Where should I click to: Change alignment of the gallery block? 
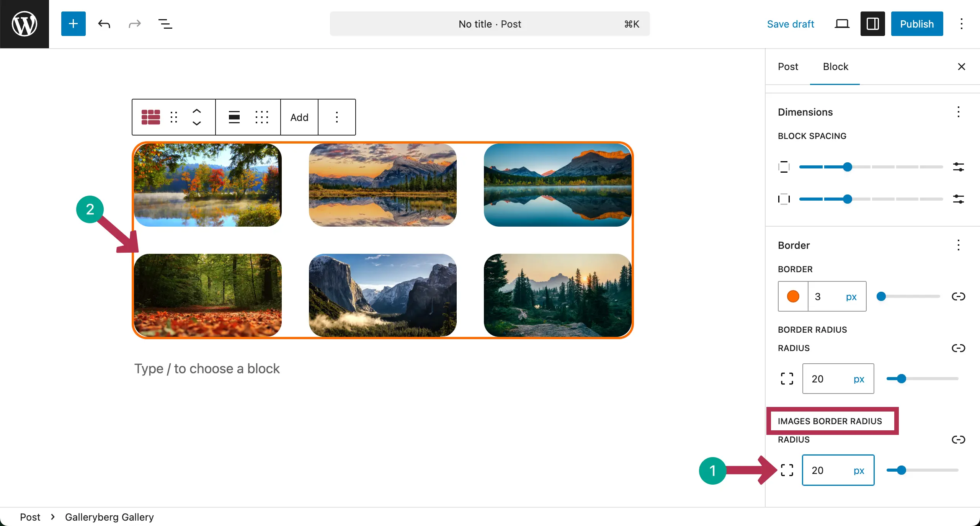(x=234, y=117)
